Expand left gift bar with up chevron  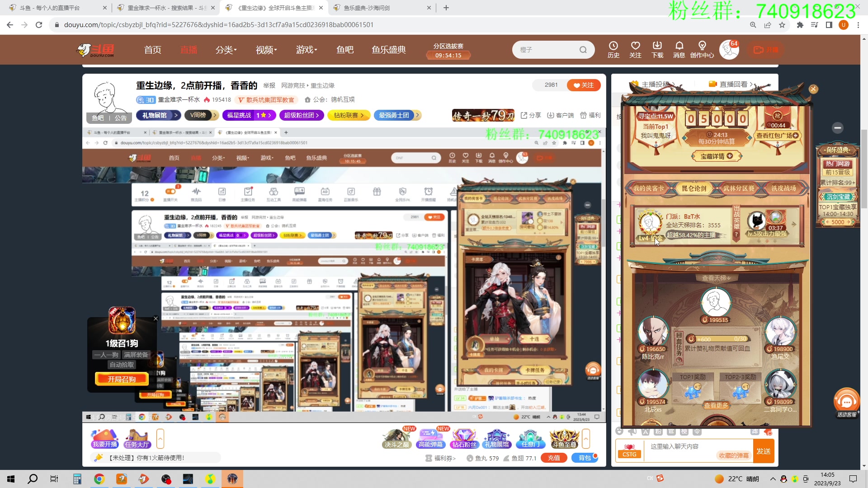pos(160,439)
